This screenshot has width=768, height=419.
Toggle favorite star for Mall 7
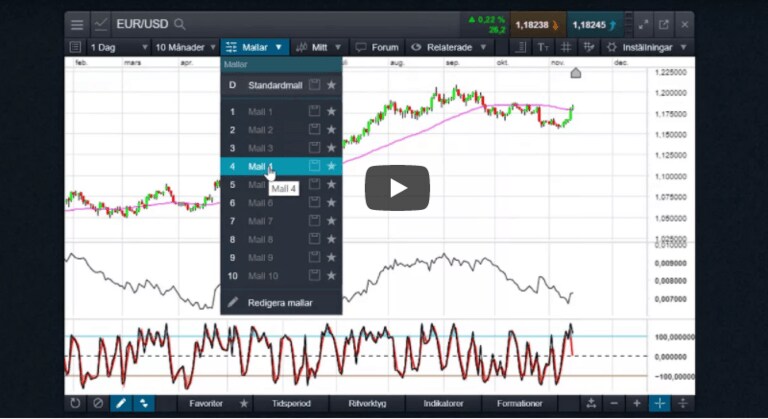[332, 221]
